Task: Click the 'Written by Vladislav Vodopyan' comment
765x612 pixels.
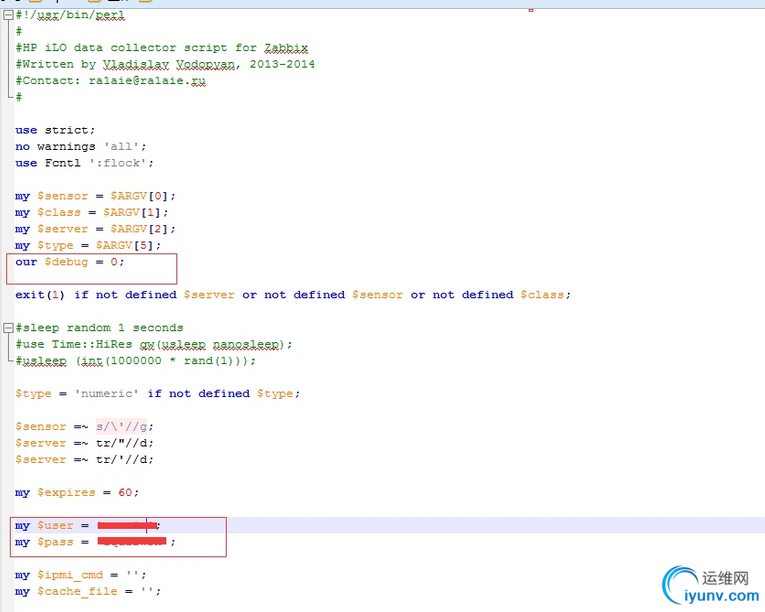Action: click(165, 64)
